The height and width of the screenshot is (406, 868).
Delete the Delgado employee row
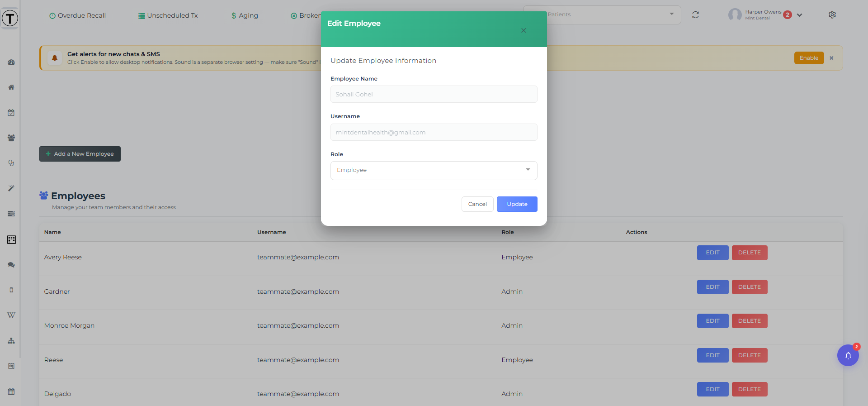[x=750, y=389]
